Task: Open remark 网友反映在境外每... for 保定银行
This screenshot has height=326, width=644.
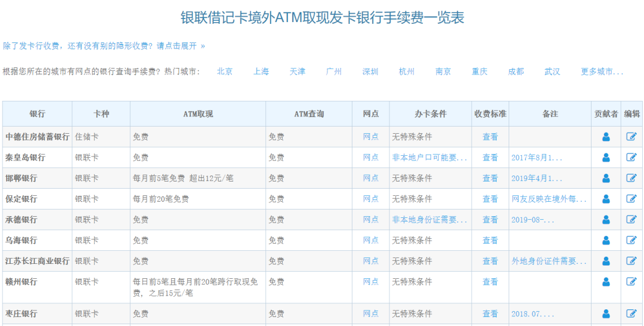Action: pos(549,199)
